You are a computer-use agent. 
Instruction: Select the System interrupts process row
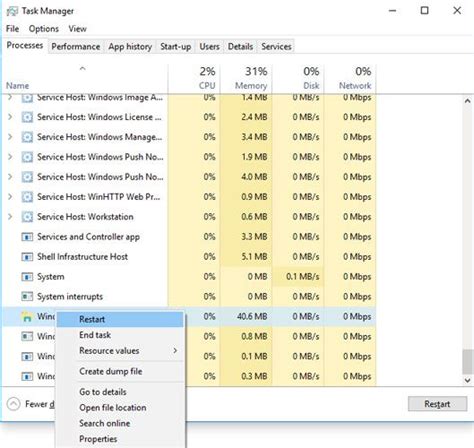pos(189,296)
